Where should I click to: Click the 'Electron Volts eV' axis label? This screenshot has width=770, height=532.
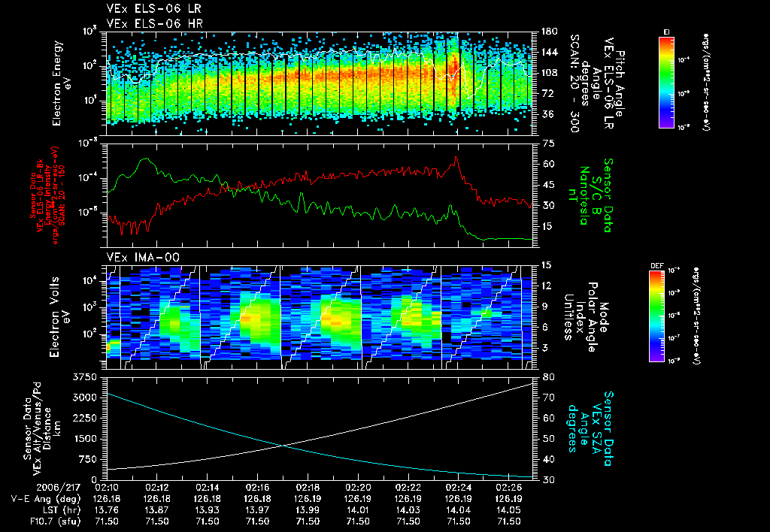59,317
